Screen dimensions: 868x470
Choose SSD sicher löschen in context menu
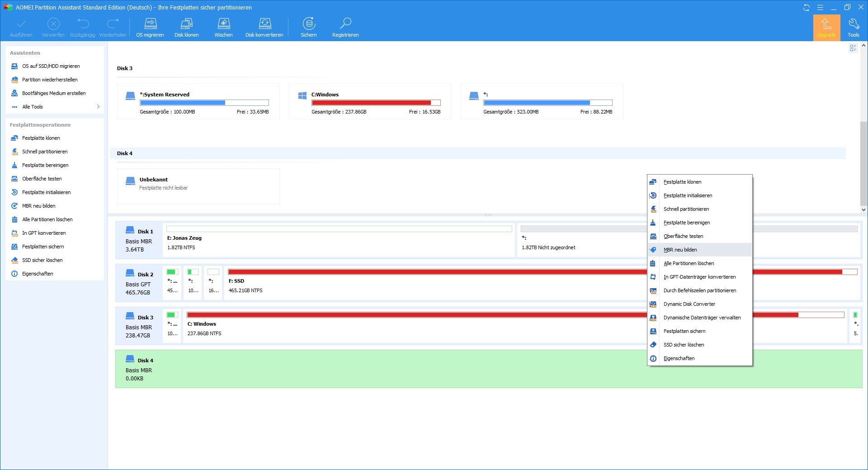[x=700, y=345]
